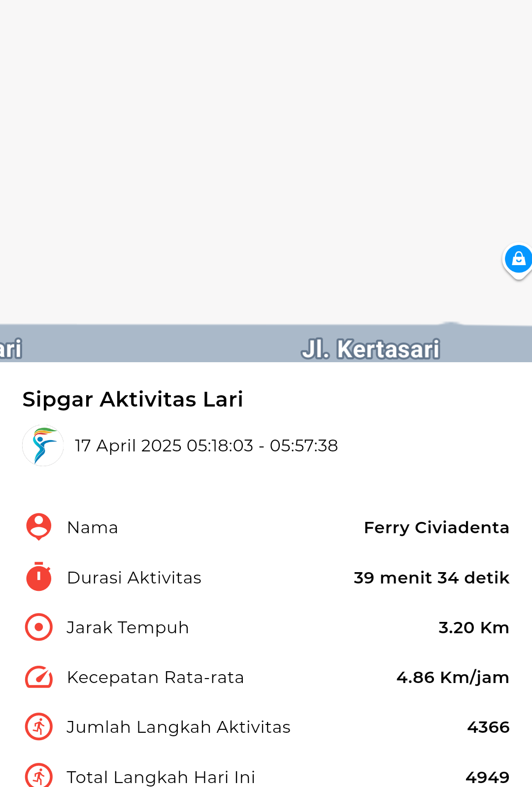Tap the blue shopping bag map marker
The width and height of the screenshot is (532, 787).
(x=518, y=260)
